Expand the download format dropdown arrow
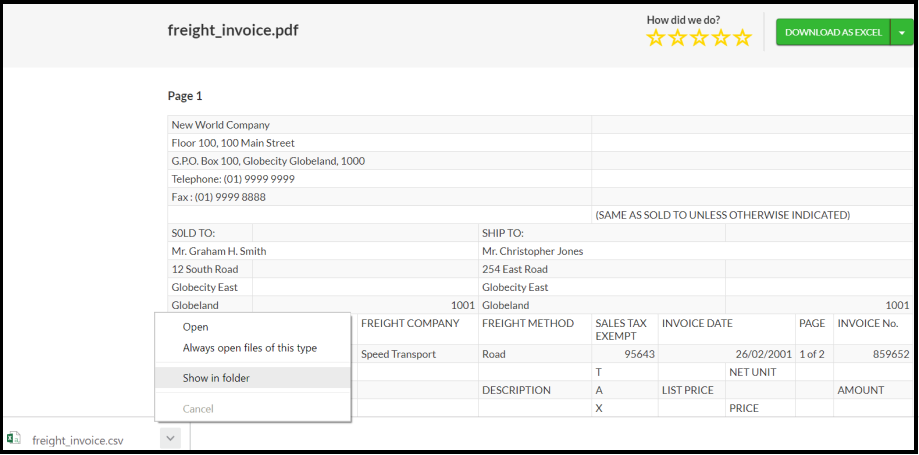This screenshot has height=455, width=919. coord(902,32)
